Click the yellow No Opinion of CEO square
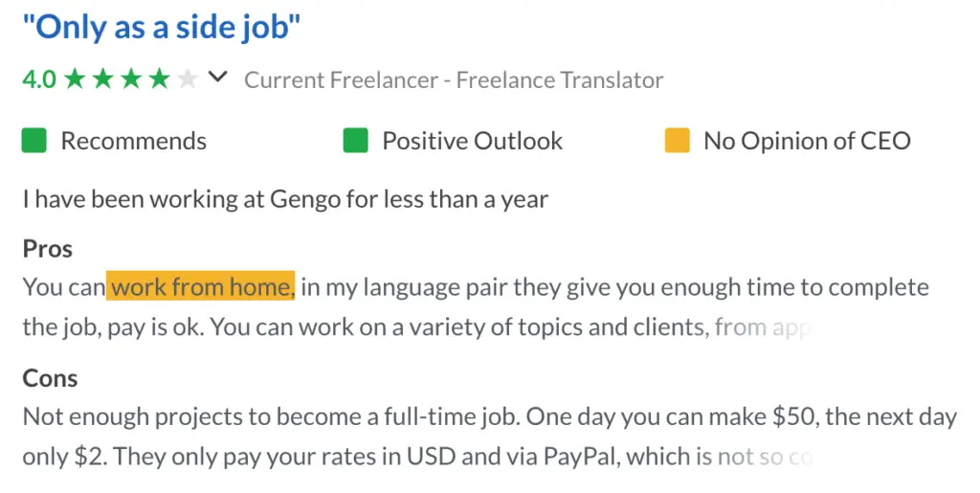This screenshot has width=980, height=493. [678, 141]
